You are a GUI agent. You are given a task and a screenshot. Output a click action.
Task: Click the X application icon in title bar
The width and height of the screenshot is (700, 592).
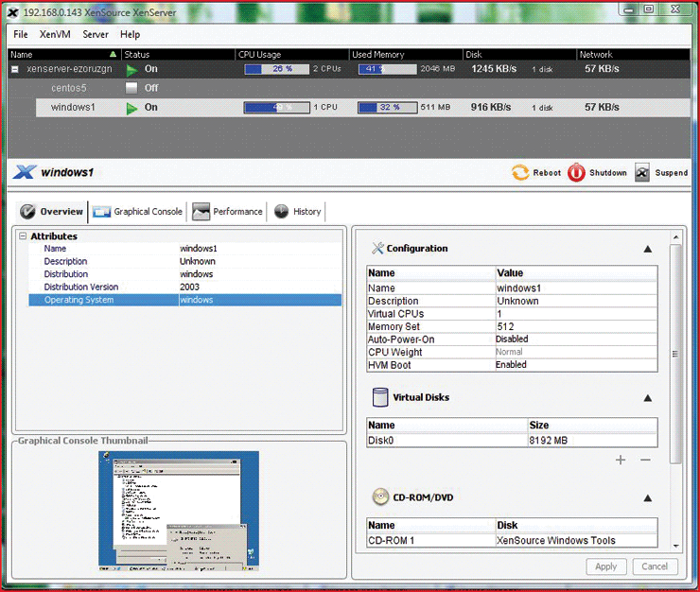click(x=13, y=12)
